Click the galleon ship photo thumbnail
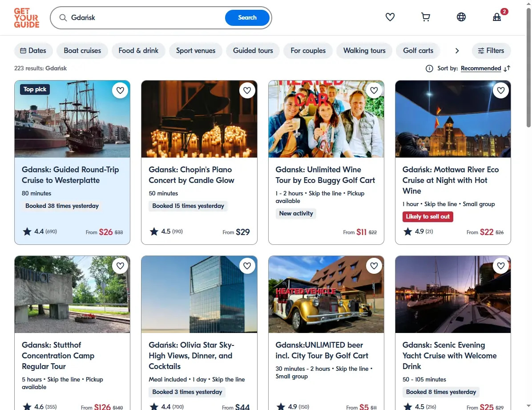The height and width of the screenshot is (410, 532). (72, 119)
